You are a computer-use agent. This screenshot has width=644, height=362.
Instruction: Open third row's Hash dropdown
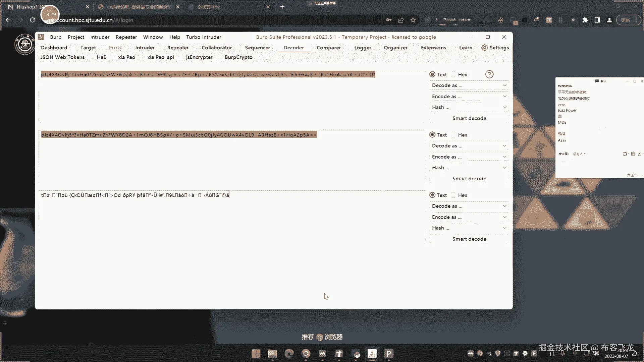click(x=469, y=228)
